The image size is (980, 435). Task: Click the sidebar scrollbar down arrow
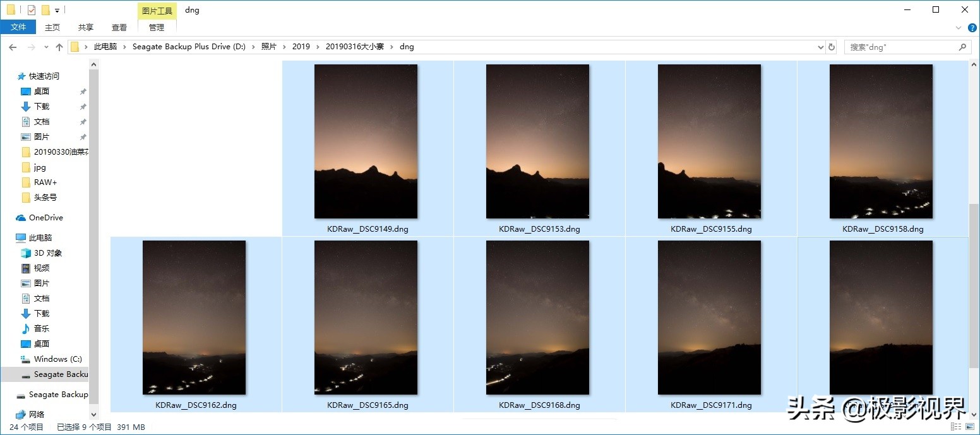(94, 415)
